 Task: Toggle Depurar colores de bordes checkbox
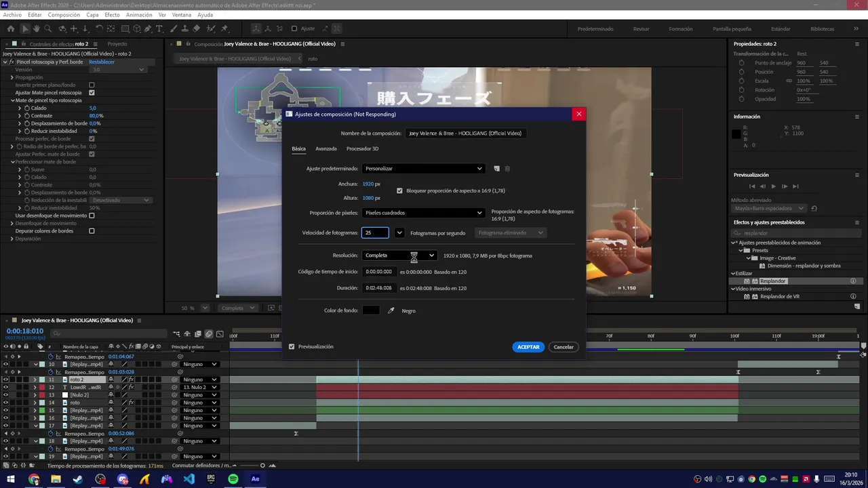(92, 231)
